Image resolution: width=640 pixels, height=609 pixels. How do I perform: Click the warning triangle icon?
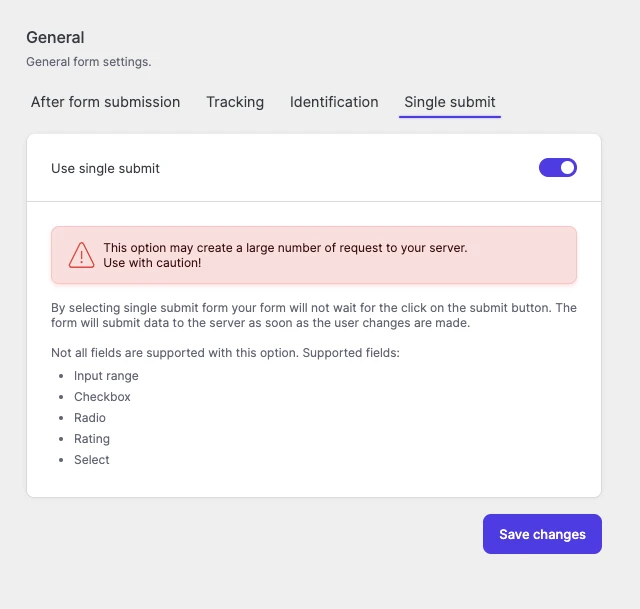[x=82, y=255]
